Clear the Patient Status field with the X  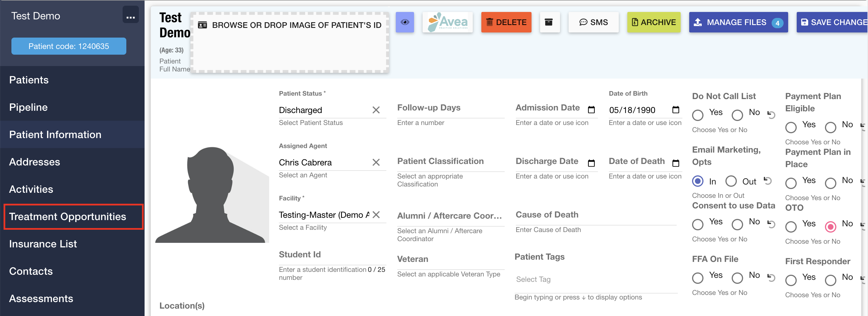pos(376,110)
